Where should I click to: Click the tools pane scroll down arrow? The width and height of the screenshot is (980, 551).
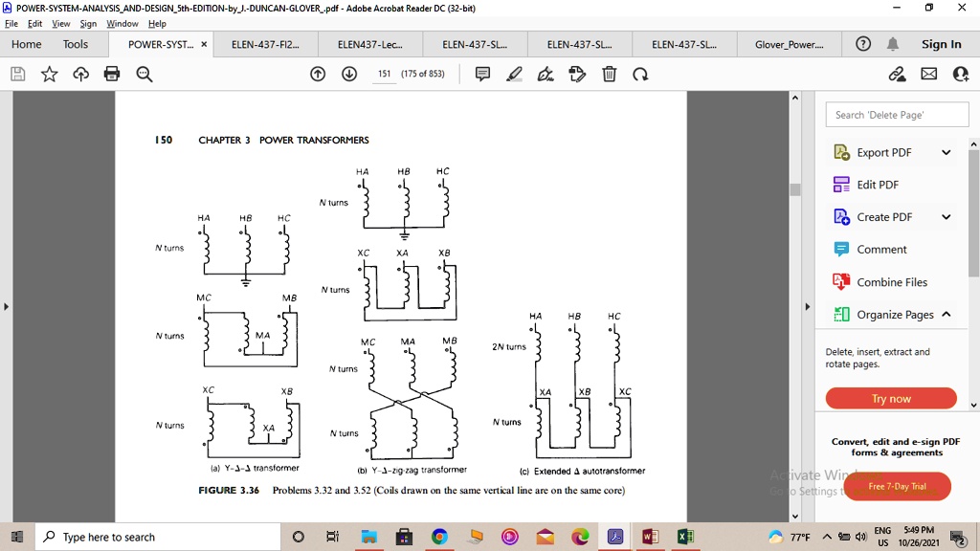(x=973, y=405)
